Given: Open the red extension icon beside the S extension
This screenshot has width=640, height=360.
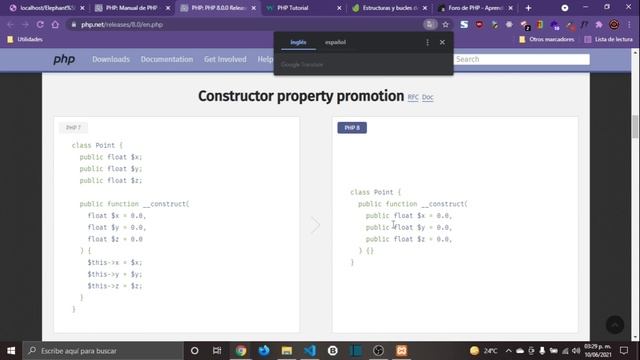Looking at the screenshot, I should click(x=479, y=24).
